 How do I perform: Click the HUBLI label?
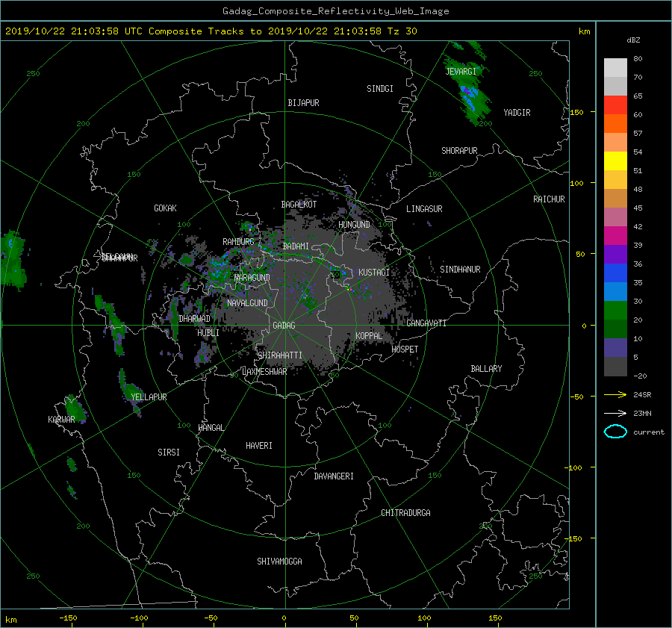pos(208,333)
